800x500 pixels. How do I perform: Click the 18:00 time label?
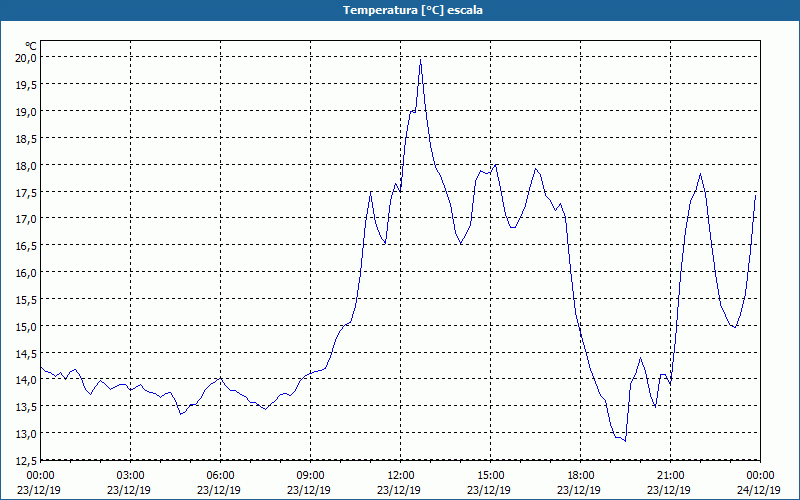(581, 476)
